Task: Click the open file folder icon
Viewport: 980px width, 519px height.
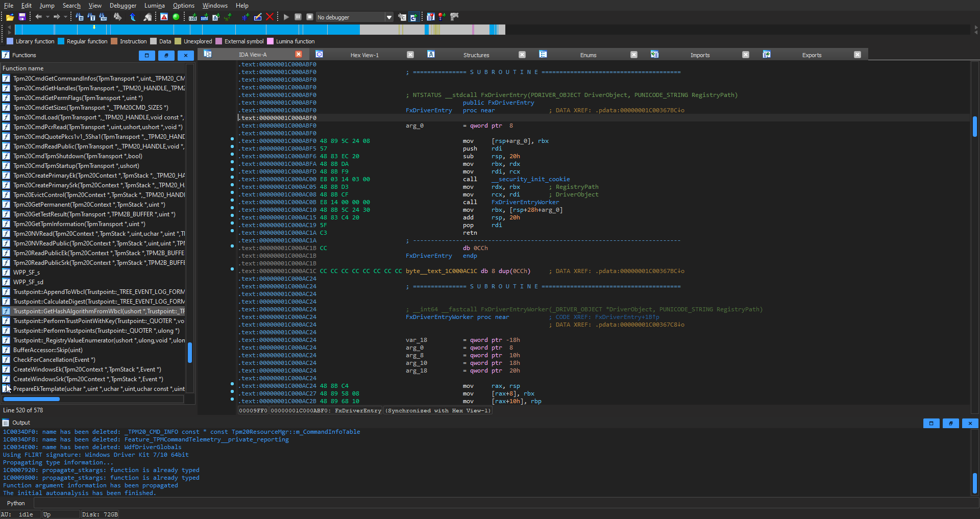Action: [10, 17]
